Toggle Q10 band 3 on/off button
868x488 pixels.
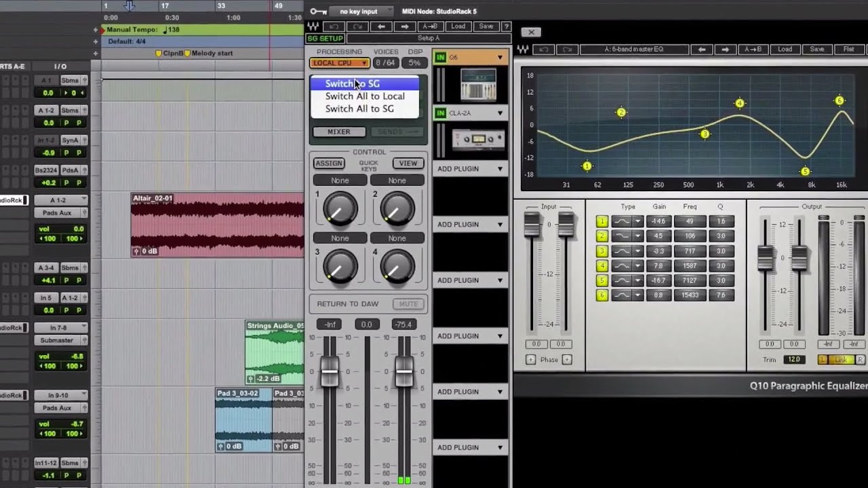point(601,251)
